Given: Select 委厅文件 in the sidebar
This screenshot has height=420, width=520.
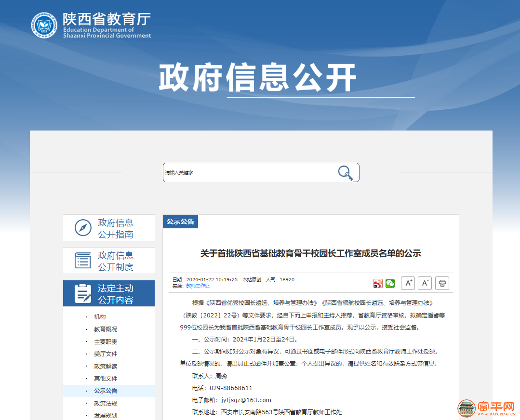Looking at the screenshot, I should click(106, 354).
